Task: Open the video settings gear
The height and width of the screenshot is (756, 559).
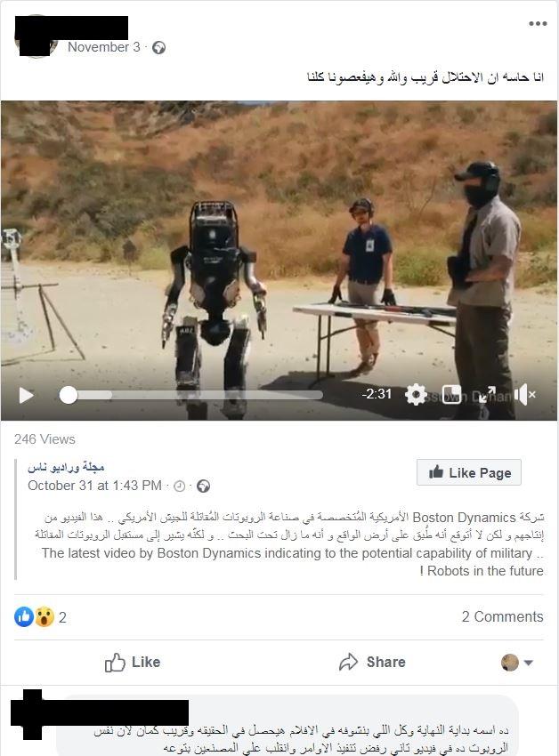Action: (x=416, y=395)
